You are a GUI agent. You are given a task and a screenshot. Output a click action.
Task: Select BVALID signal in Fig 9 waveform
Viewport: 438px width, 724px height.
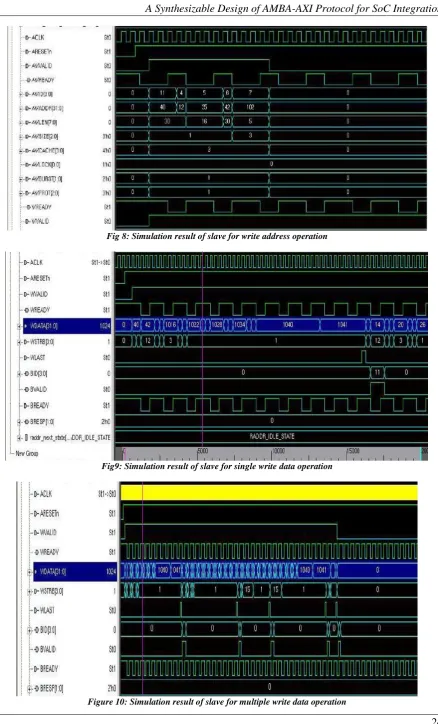(38, 390)
